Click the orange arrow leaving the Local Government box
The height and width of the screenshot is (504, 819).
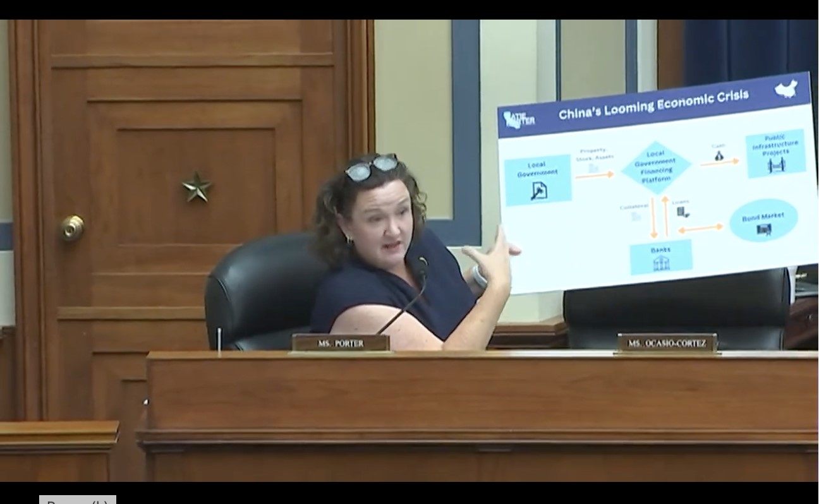(594, 175)
